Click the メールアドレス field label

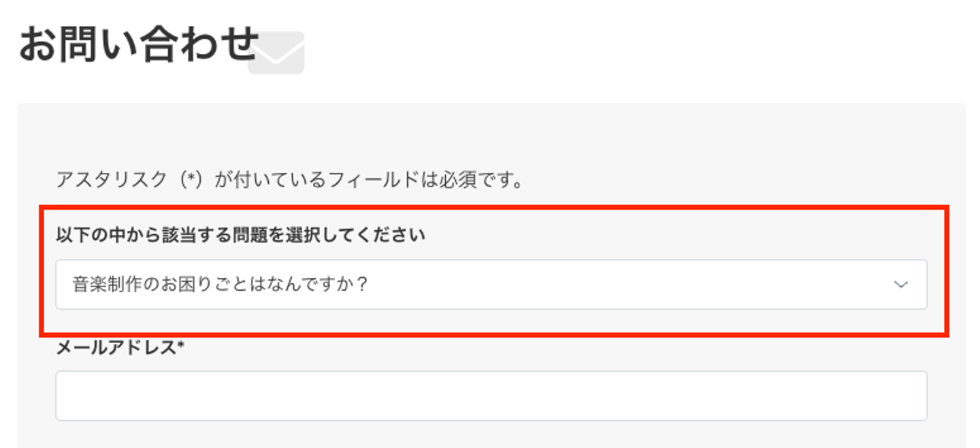point(120,349)
